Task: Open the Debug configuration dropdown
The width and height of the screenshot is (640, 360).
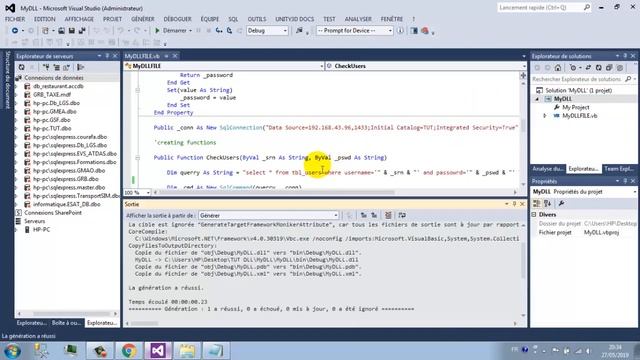Action: coord(267,31)
